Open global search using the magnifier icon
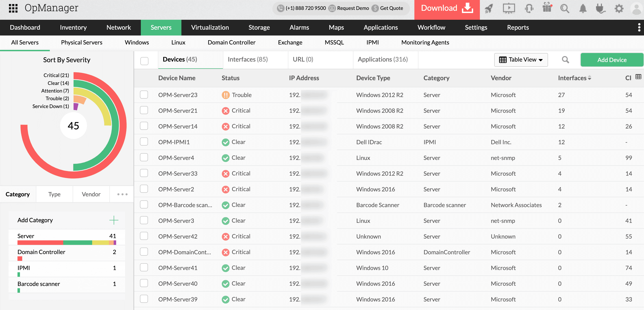This screenshot has height=310, width=644. [x=565, y=8]
